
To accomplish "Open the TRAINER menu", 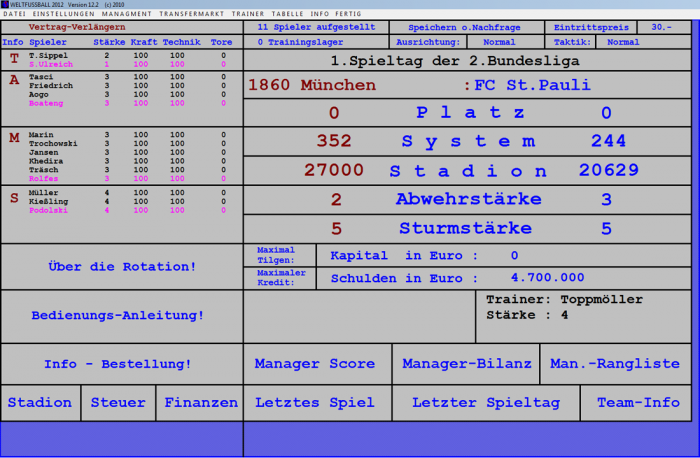I will tap(248, 14).
